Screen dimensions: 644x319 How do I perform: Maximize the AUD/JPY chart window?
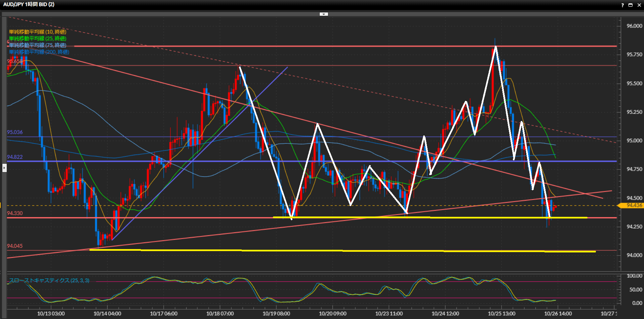[x=631, y=5]
